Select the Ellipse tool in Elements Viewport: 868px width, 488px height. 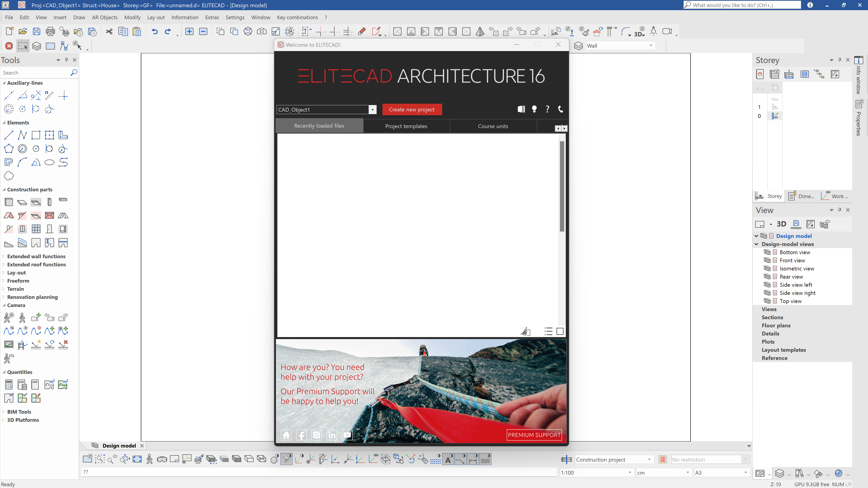(x=50, y=162)
